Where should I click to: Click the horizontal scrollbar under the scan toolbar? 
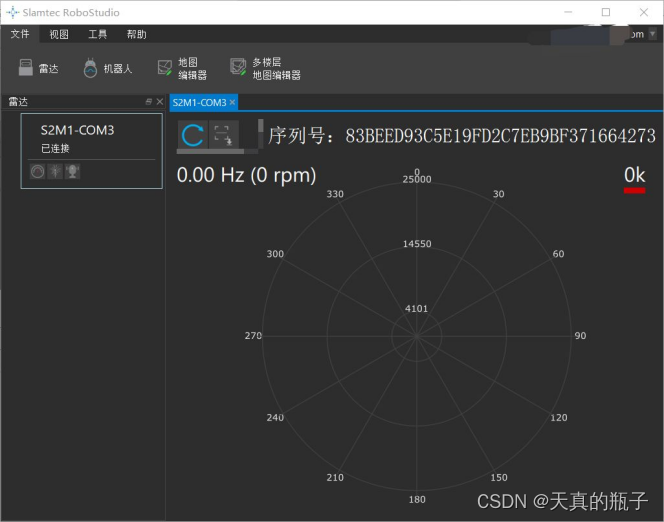coord(217,151)
